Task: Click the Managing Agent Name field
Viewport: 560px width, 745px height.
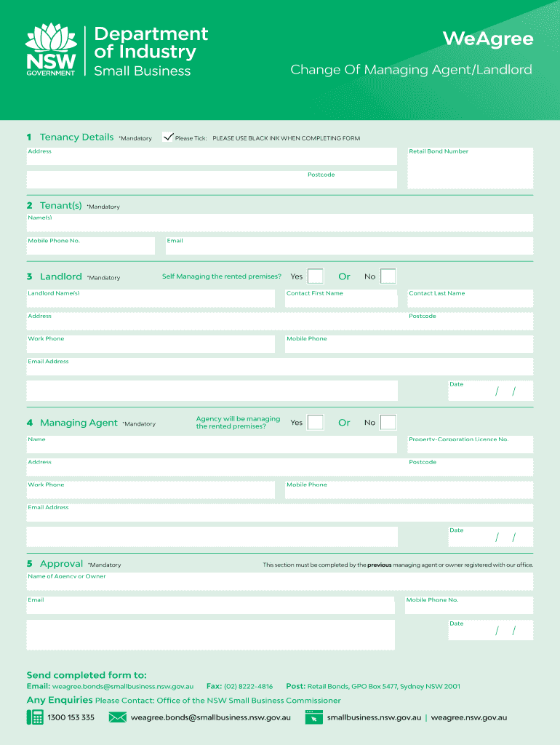Action: coord(212,445)
